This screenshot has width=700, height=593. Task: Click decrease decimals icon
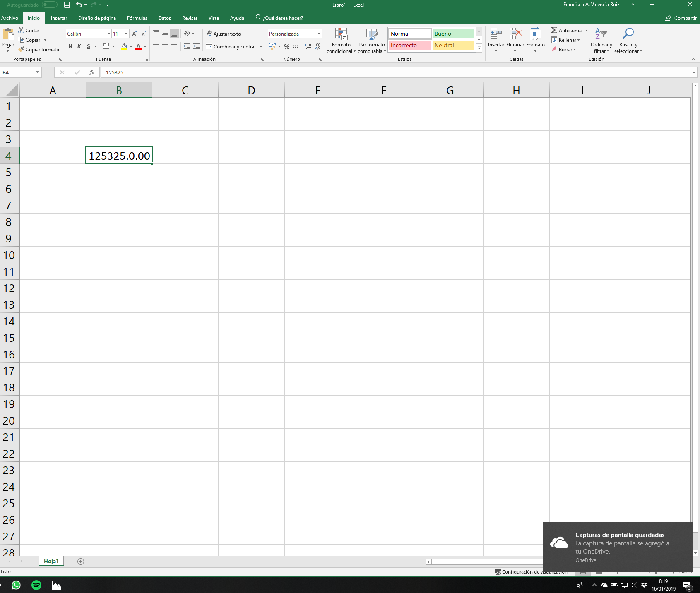(x=318, y=46)
